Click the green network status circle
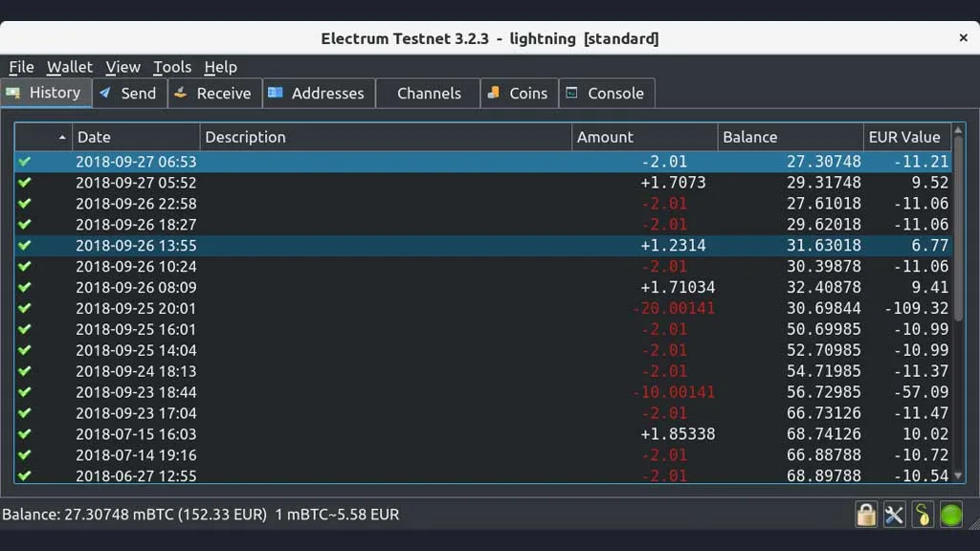 (x=950, y=516)
